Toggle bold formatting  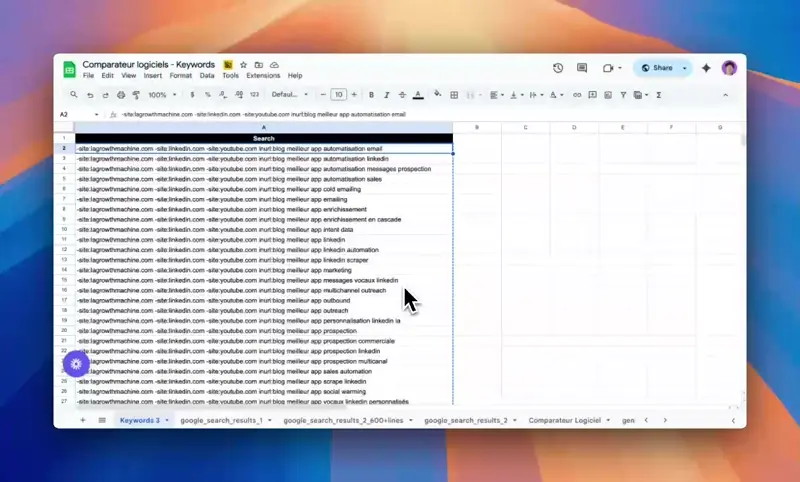click(371, 95)
